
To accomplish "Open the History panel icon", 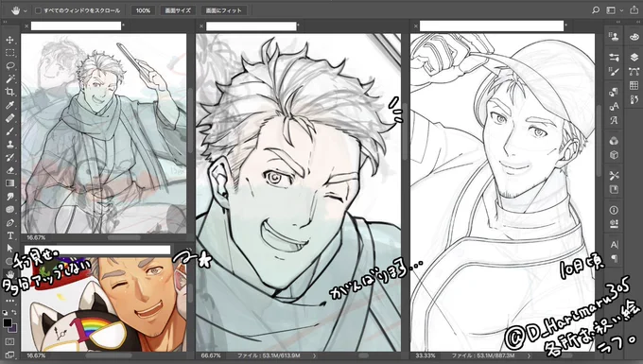I will point(634,99).
